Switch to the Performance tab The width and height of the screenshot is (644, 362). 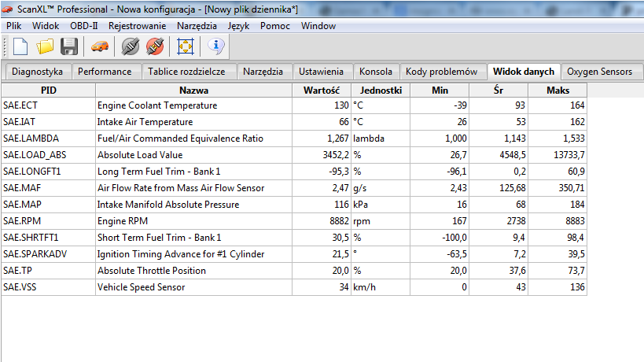(x=105, y=72)
